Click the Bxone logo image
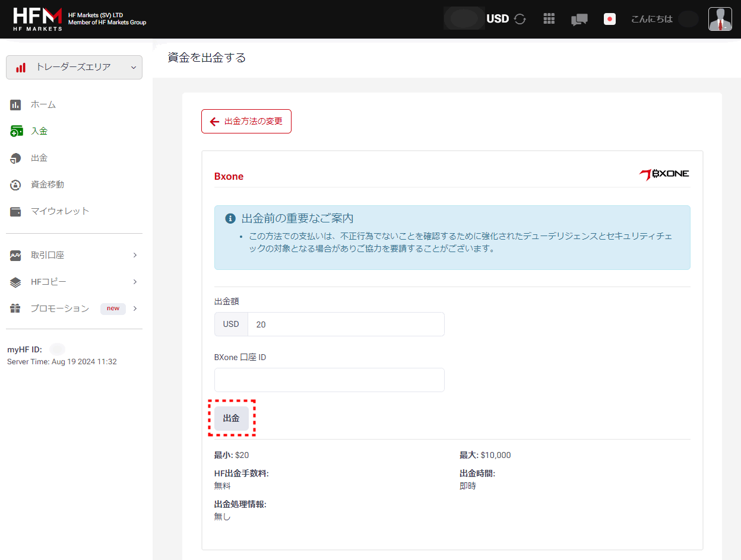 point(664,174)
